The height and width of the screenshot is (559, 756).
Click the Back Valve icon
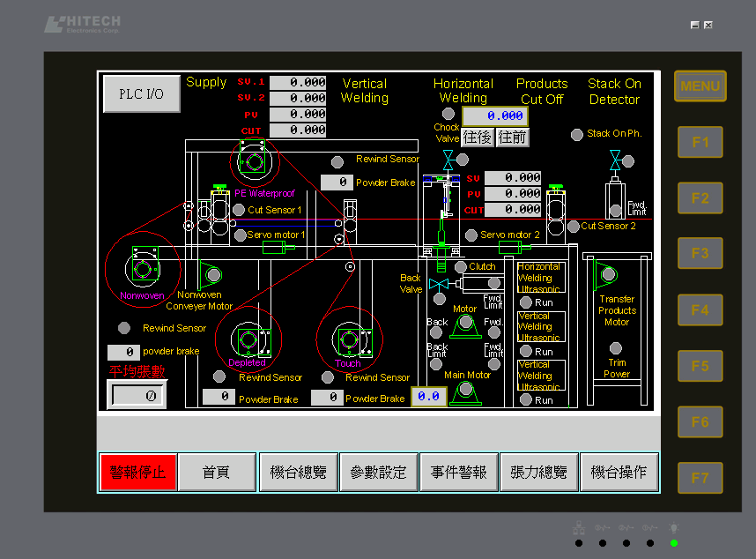click(439, 284)
